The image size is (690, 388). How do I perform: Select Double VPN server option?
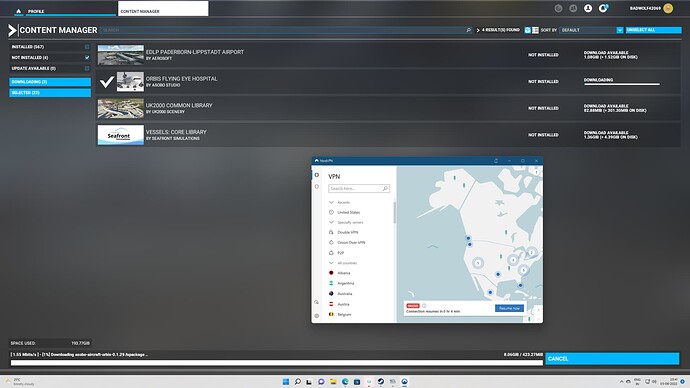[347, 232]
